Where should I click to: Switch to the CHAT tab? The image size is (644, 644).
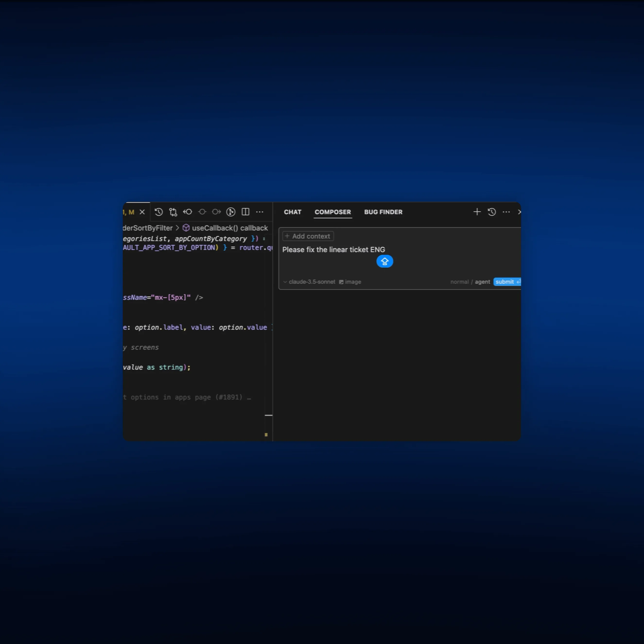pos(292,212)
